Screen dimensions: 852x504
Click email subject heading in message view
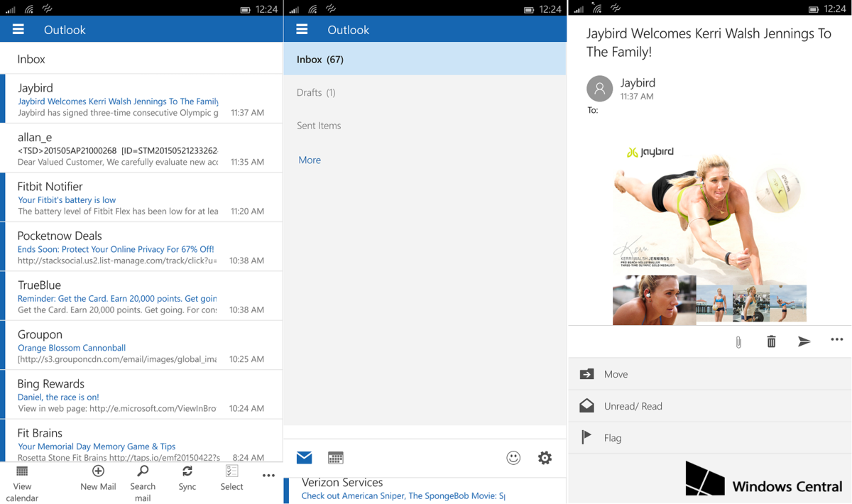[x=709, y=43]
